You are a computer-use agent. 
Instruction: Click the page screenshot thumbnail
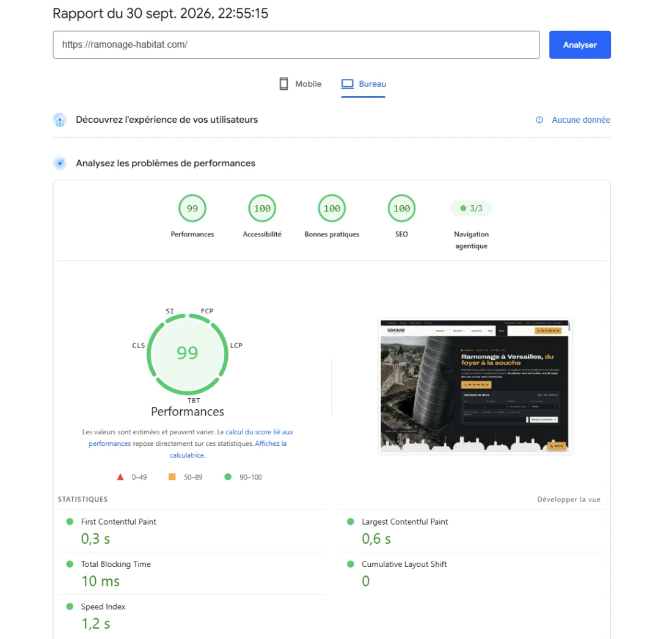click(x=475, y=386)
